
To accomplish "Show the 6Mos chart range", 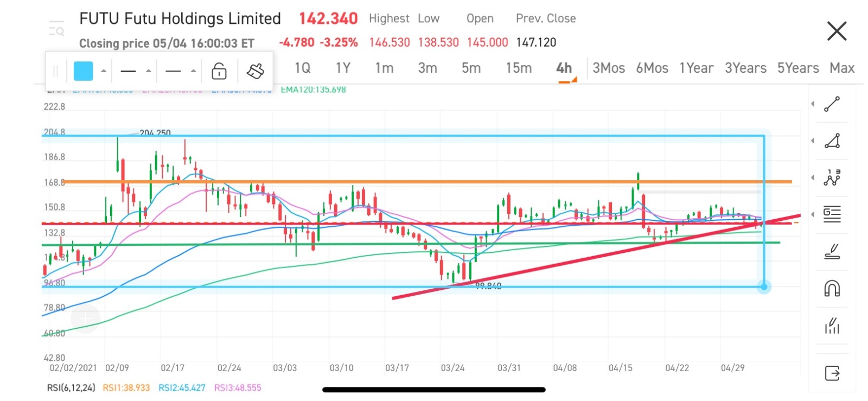I will click(652, 68).
